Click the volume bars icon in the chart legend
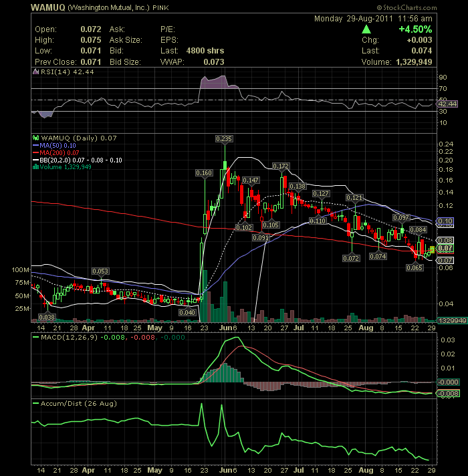Viewport: 468px width, 476px height. point(36,167)
